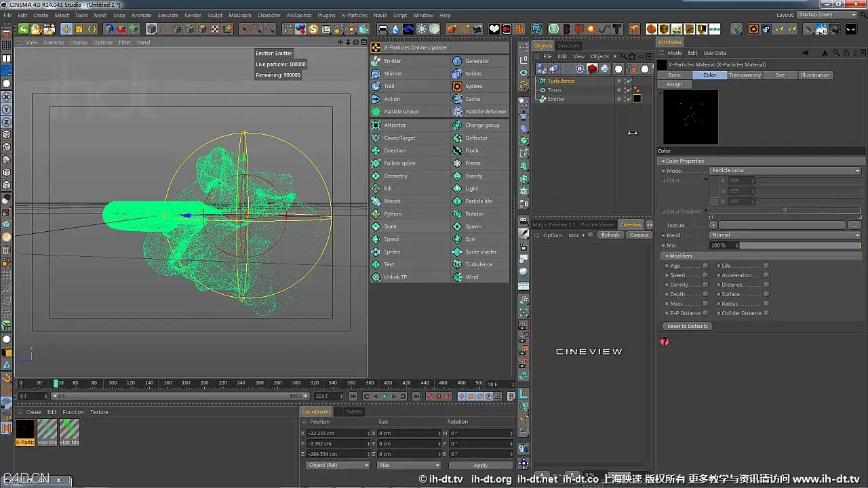Toggle the Turbulence object enable checkmark
This screenshot has width=868, height=488.
[x=629, y=81]
